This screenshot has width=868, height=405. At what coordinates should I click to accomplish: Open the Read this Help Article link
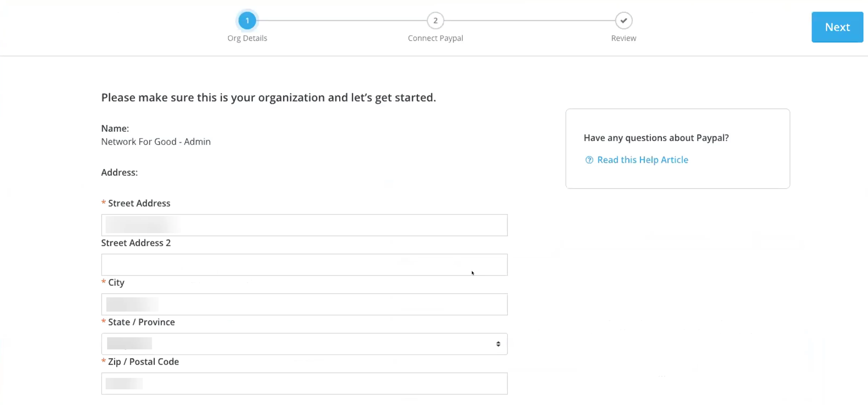pyautogui.click(x=642, y=160)
